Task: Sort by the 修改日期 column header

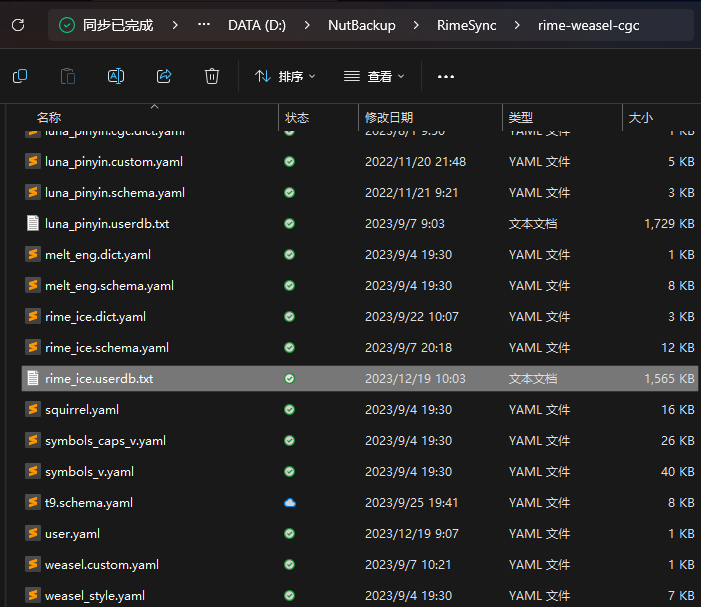Action: 389,118
